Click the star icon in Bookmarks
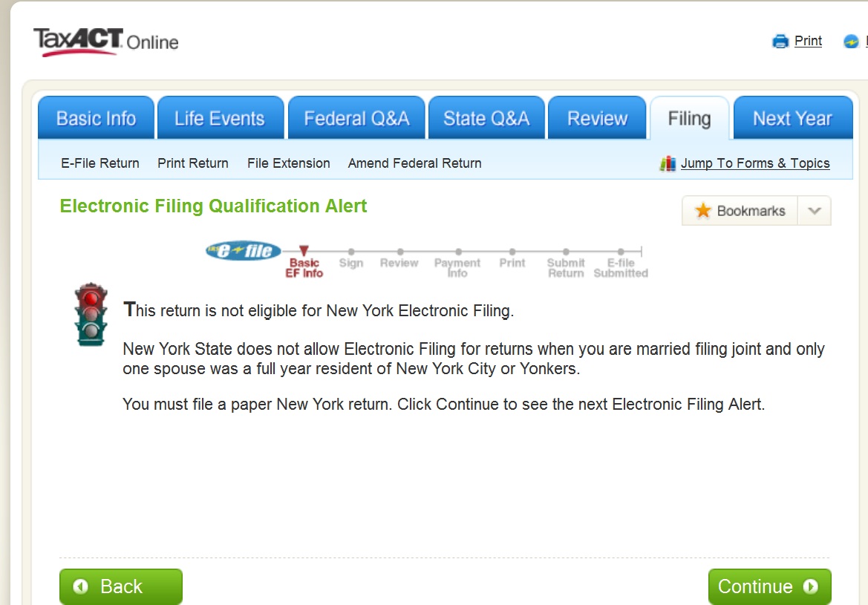 pos(703,210)
